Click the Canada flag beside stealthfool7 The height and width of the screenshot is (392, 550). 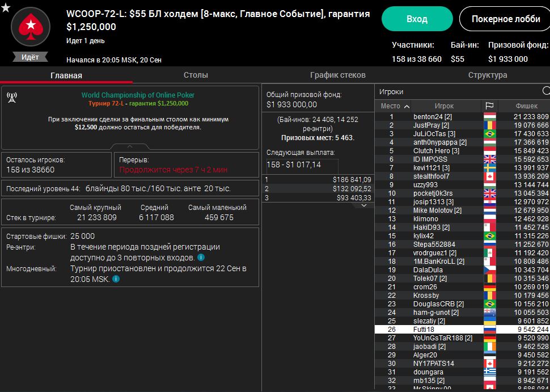coord(490,176)
